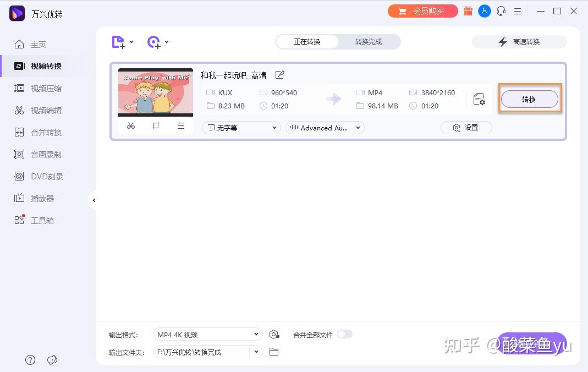The height and width of the screenshot is (372, 588).
Task: Open the Advanced Audio dropdown
Action: point(325,128)
